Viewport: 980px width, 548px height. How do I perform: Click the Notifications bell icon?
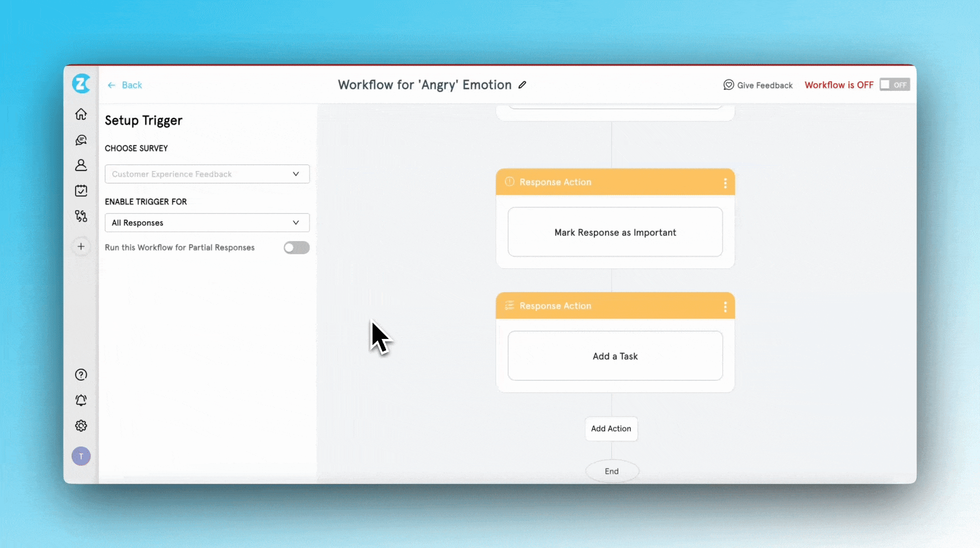tap(80, 400)
